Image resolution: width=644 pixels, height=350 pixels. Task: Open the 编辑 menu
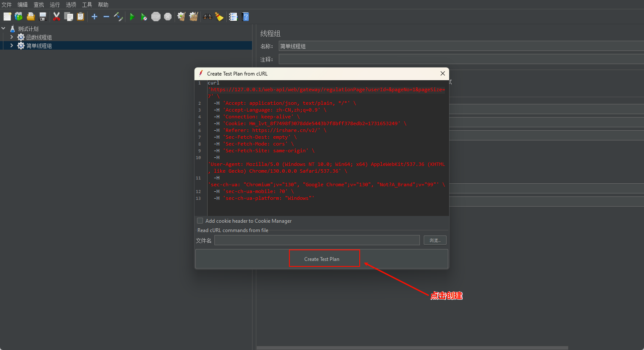pos(22,5)
